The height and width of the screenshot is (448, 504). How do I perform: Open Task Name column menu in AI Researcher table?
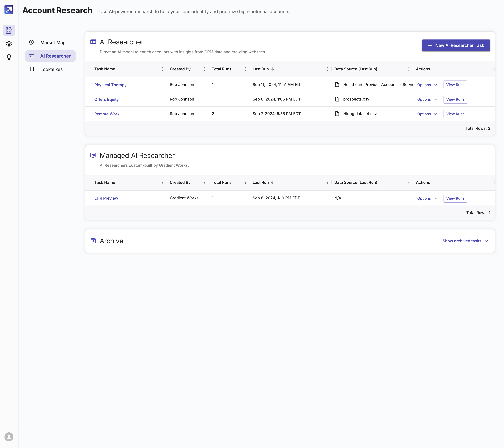163,69
